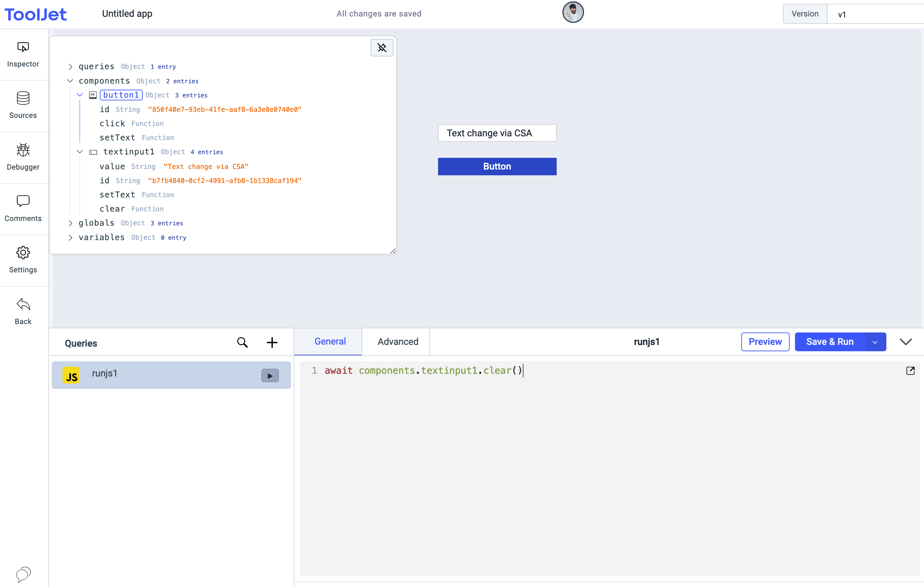
Task: Expand the globals object node
Action: click(70, 223)
